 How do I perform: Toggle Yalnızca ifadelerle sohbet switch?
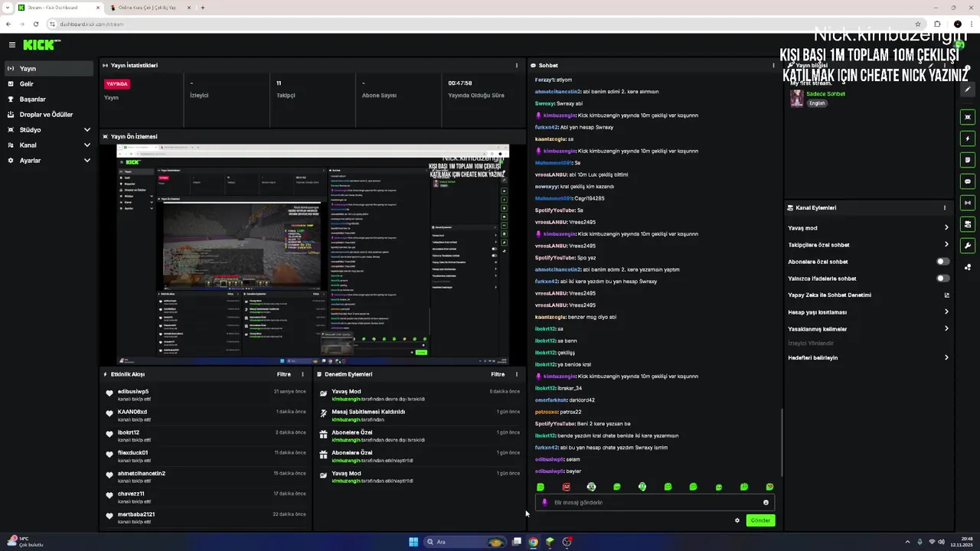click(x=943, y=279)
